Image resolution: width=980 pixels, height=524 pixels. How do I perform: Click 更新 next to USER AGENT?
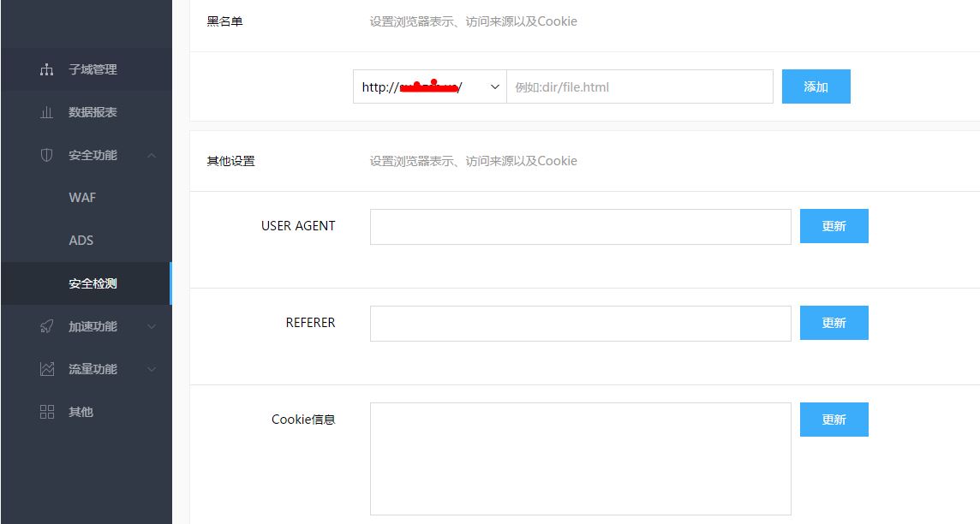point(833,225)
